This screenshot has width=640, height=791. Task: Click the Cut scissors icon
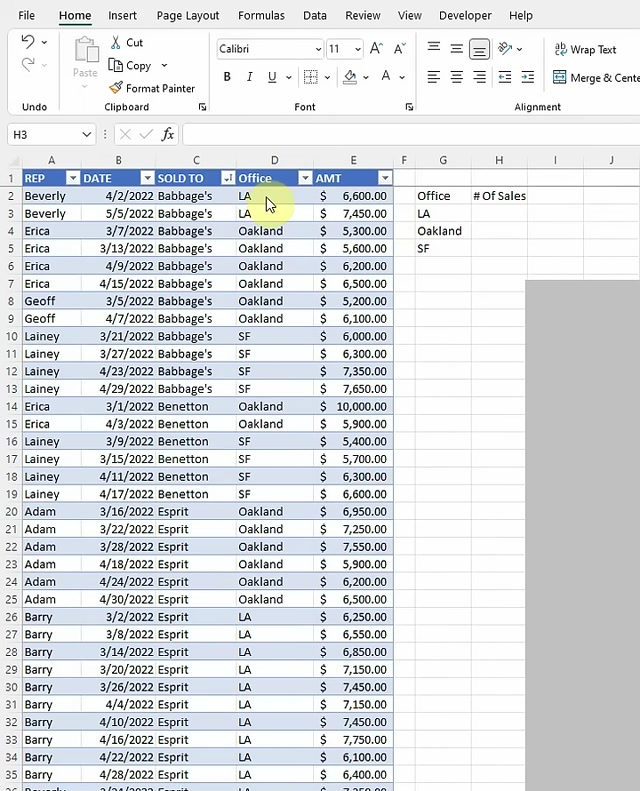click(x=116, y=43)
